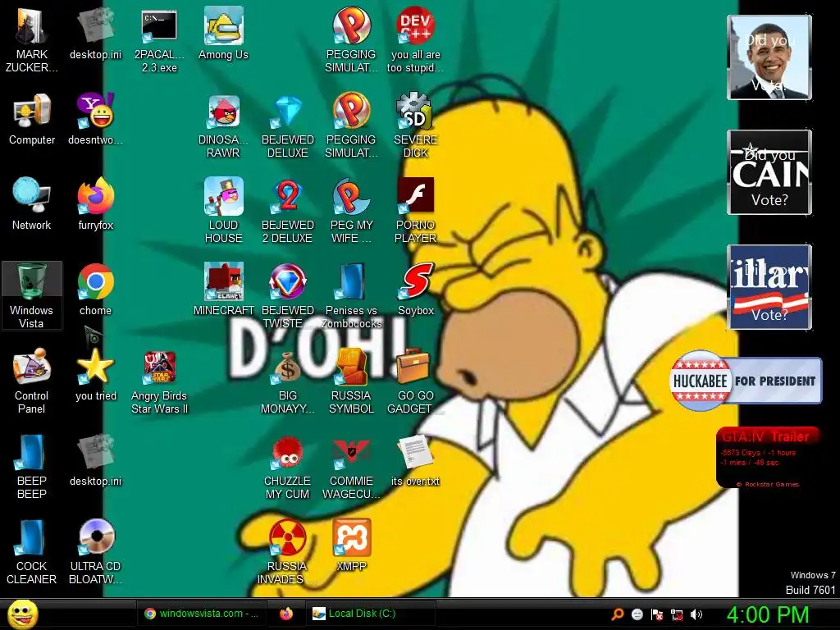840x630 pixels.
Task: Open the RUSSIA INVADES radiation icon
Action: pyautogui.click(x=288, y=551)
